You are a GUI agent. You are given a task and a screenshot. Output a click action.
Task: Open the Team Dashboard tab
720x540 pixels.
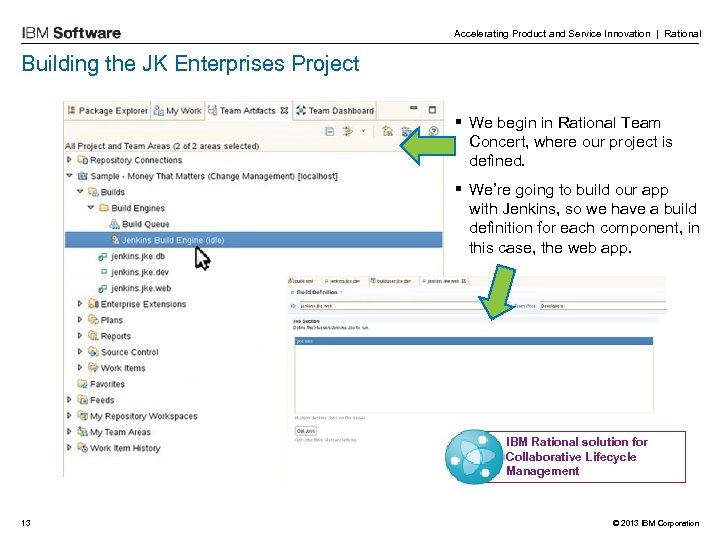[335, 111]
